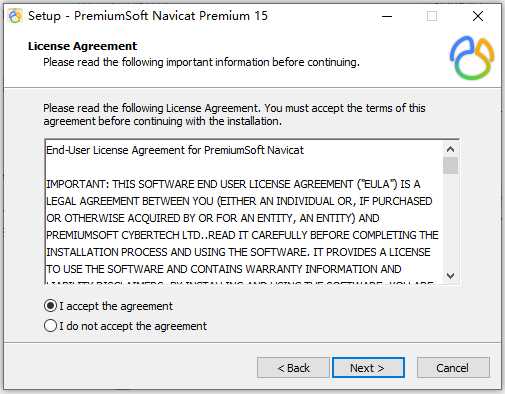Click the "I accept the agreement" label text
This screenshot has height=394, width=505.
[116, 306]
